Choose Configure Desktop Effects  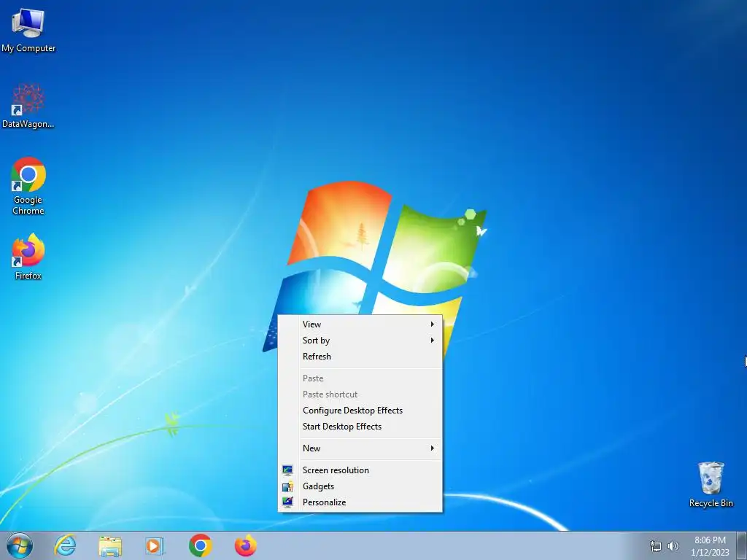[x=360, y=411]
